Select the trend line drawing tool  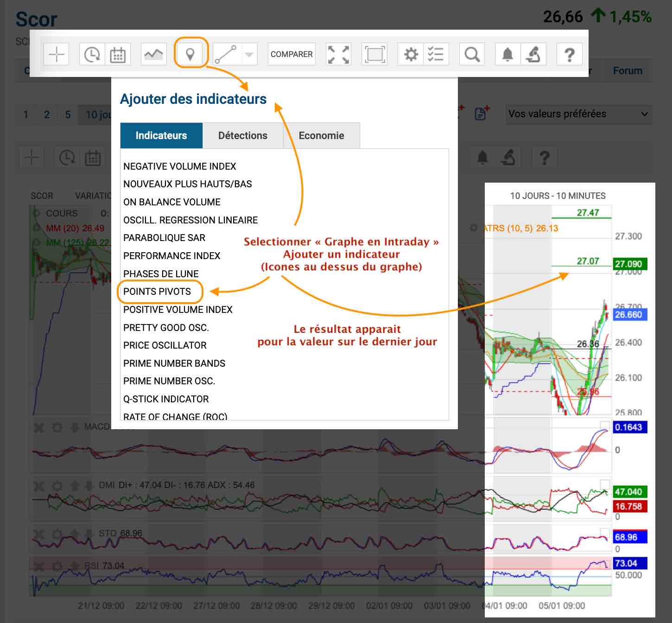(226, 54)
